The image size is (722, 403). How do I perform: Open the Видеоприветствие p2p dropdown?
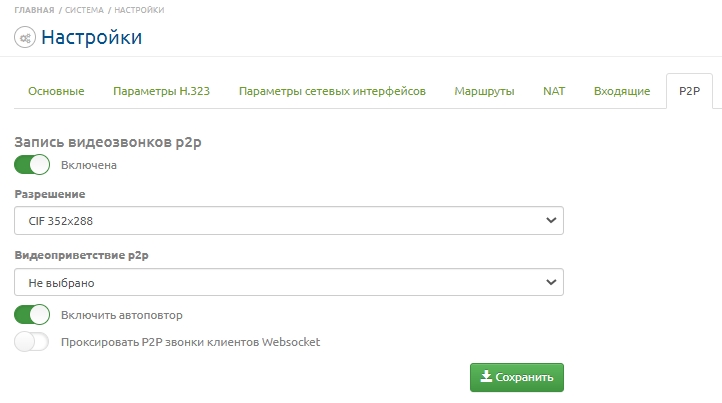click(289, 282)
